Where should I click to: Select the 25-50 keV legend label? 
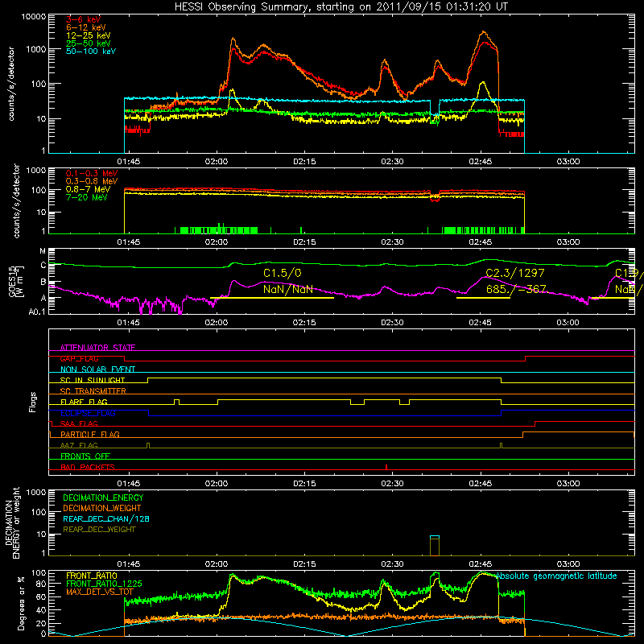(x=89, y=43)
